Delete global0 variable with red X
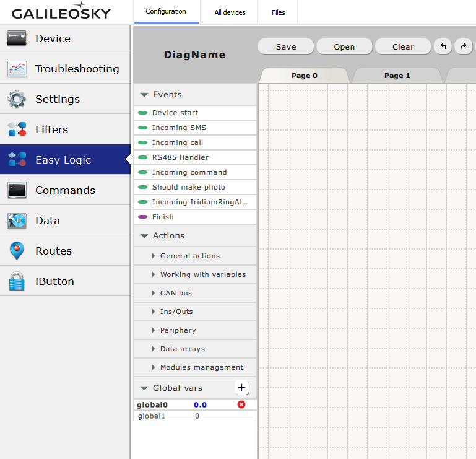Image resolution: width=476 pixels, height=459 pixels. 241,404
